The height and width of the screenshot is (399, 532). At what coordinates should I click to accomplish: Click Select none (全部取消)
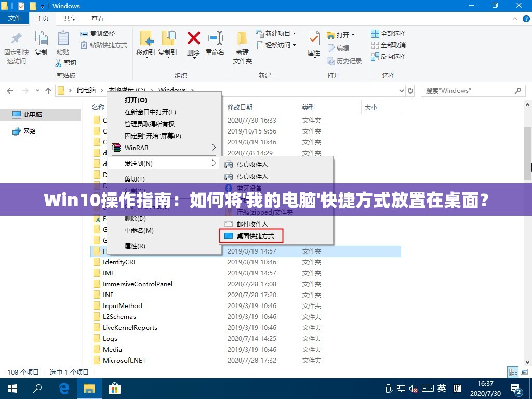[389, 45]
